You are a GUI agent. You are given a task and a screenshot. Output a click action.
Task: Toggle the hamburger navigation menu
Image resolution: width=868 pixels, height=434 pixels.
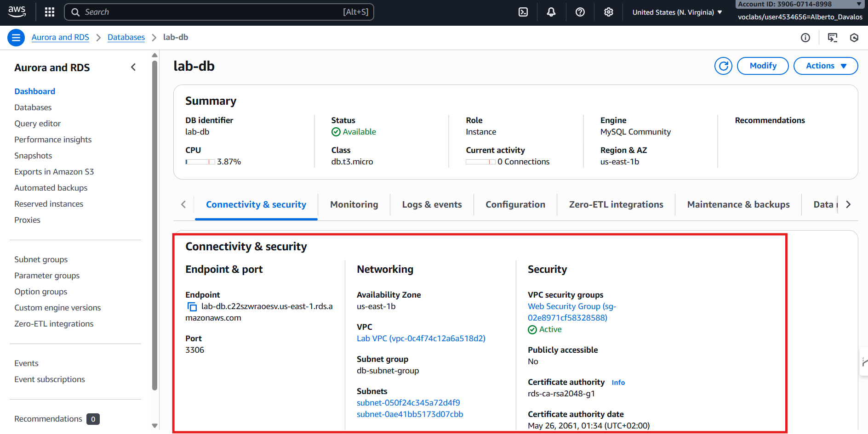(16, 38)
